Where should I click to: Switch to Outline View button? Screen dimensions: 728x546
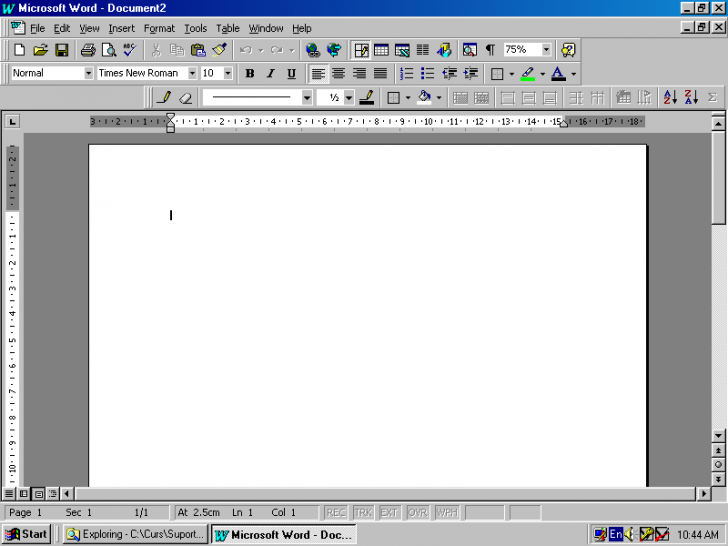coord(52,494)
